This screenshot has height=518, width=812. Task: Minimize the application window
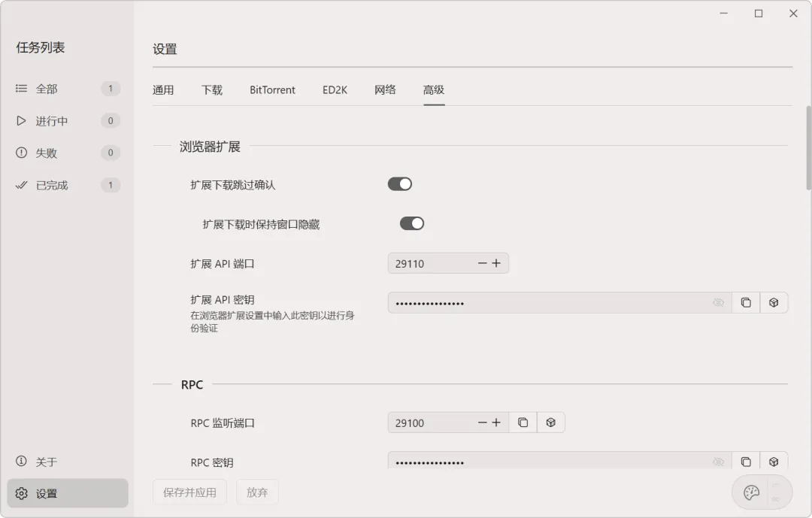click(x=724, y=14)
